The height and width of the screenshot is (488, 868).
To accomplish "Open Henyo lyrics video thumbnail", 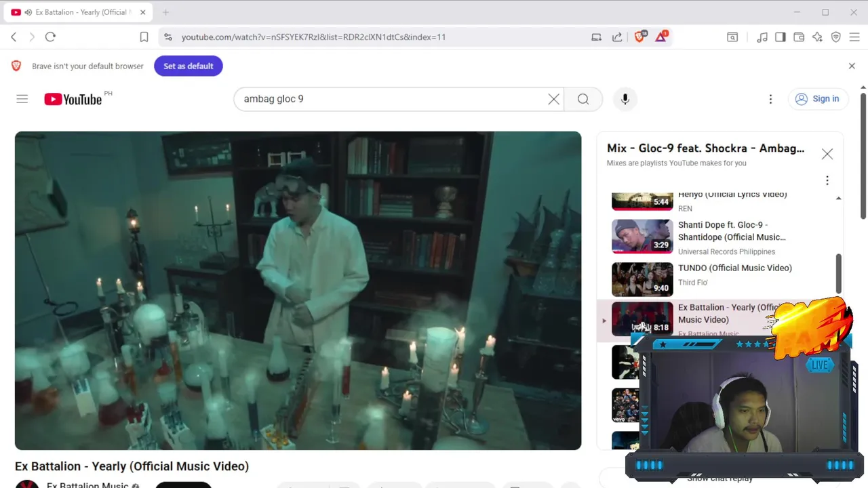I will [642, 201].
